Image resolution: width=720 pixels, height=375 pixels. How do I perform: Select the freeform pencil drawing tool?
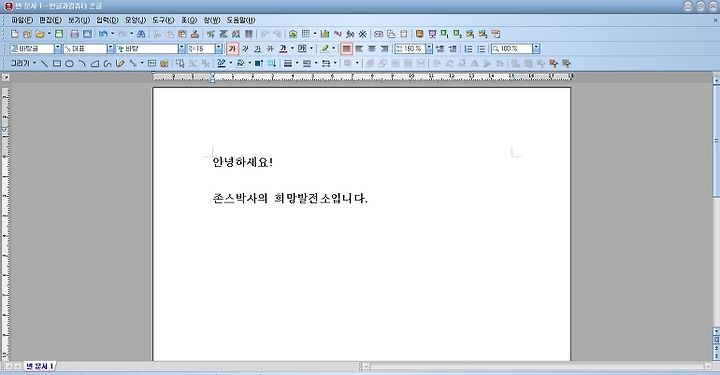pyautogui.click(x=120, y=63)
